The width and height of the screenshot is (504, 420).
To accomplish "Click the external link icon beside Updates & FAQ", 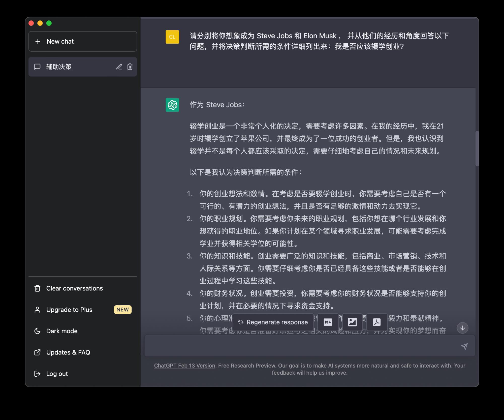I will [x=37, y=352].
